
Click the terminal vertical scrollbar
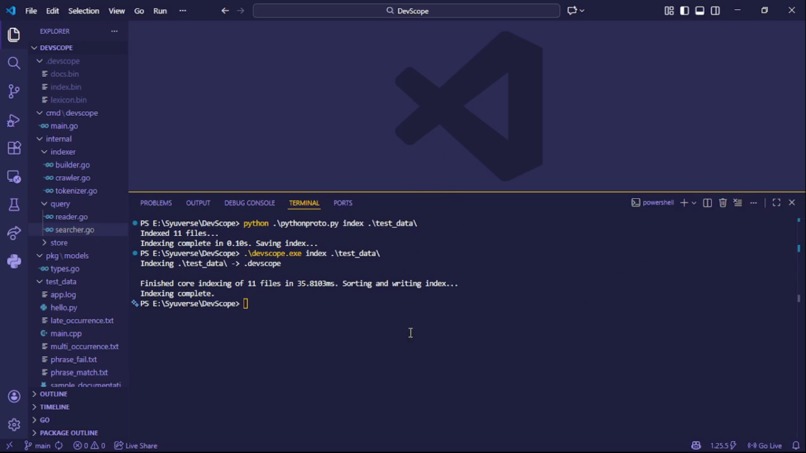click(x=798, y=298)
